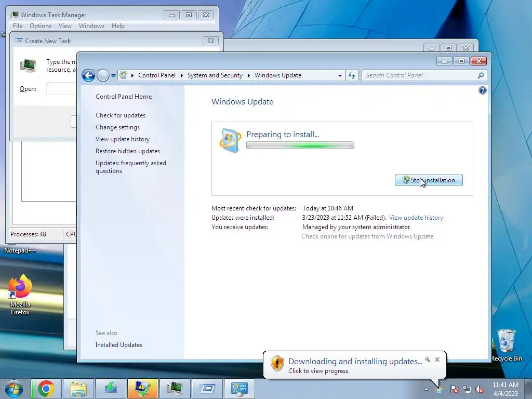Open Change settings in the sidebar

tap(117, 127)
